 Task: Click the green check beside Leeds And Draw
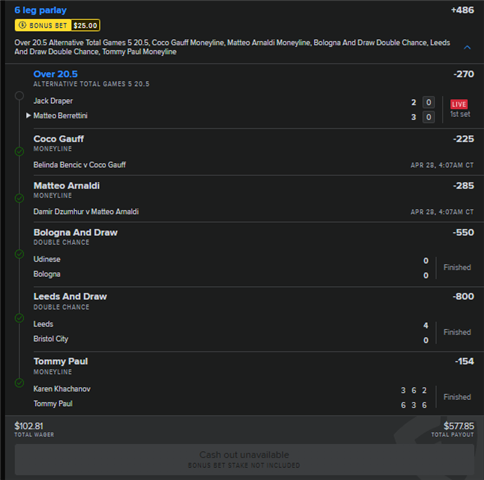[x=19, y=318]
